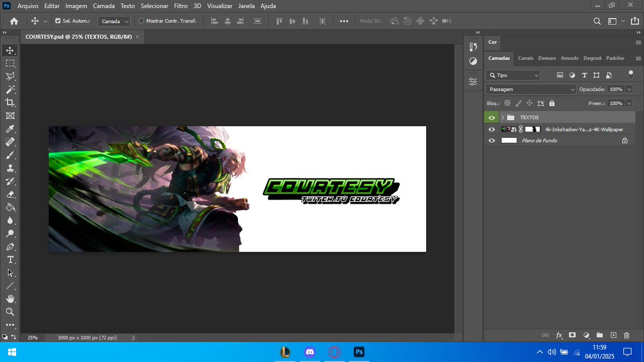This screenshot has height=362, width=644.
Task: Select the Eraser tool
Action: [x=10, y=194]
